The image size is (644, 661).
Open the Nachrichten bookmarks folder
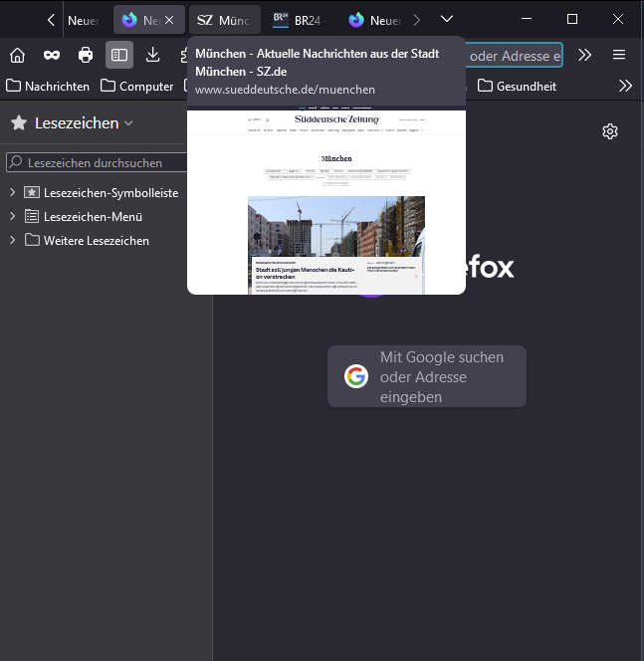click(x=48, y=87)
